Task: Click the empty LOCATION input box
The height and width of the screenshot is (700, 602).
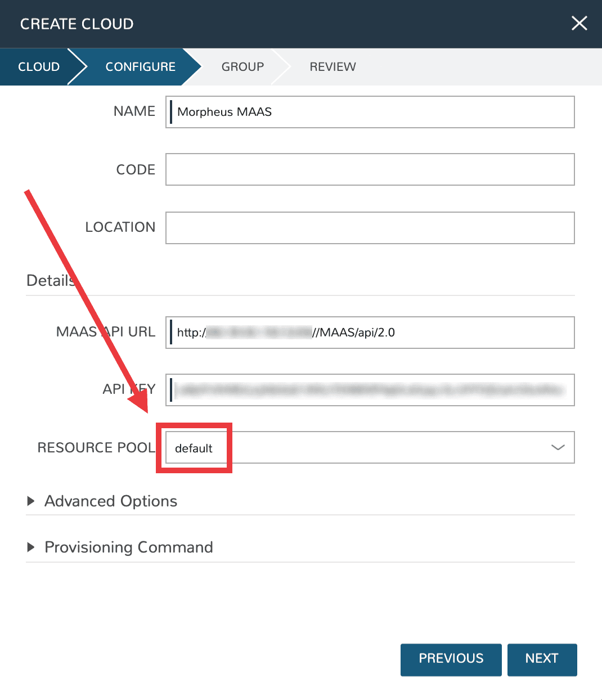Action: (x=370, y=228)
